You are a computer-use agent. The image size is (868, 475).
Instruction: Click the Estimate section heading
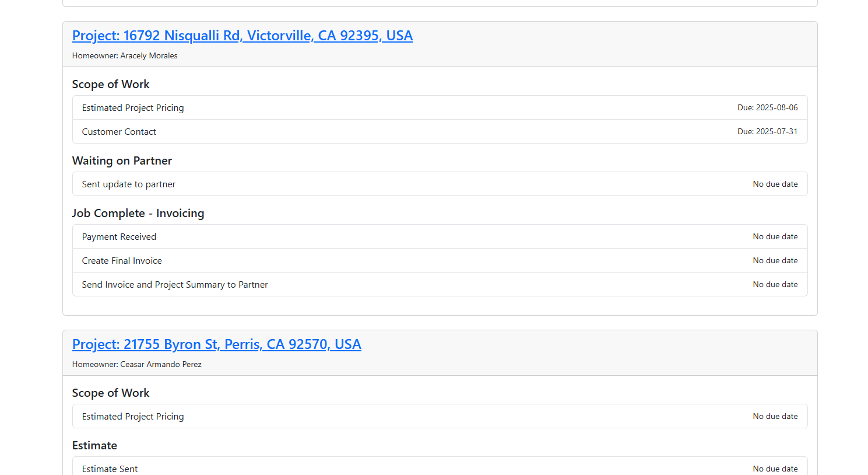tap(94, 446)
